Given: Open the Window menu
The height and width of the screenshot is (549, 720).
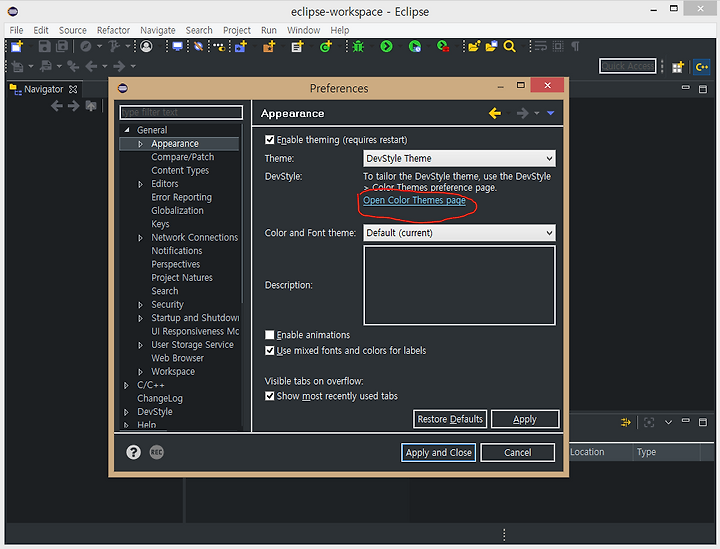Looking at the screenshot, I should [x=304, y=30].
